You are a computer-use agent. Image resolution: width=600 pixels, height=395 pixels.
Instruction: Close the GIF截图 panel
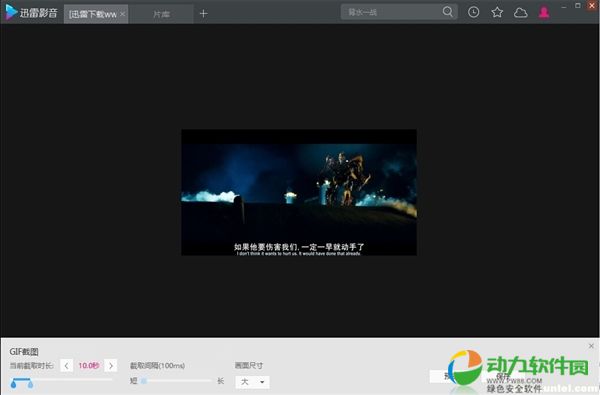pyautogui.click(x=591, y=346)
